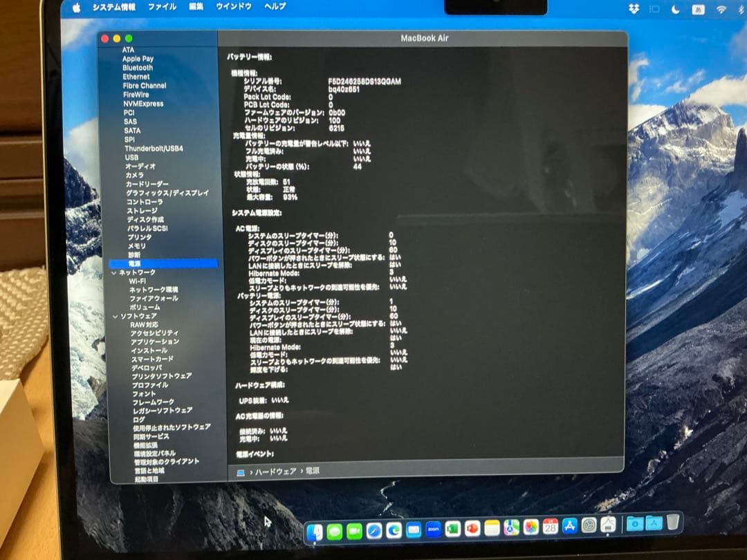Select レガシーソフトウェア in the sidebar

coord(163,410)
